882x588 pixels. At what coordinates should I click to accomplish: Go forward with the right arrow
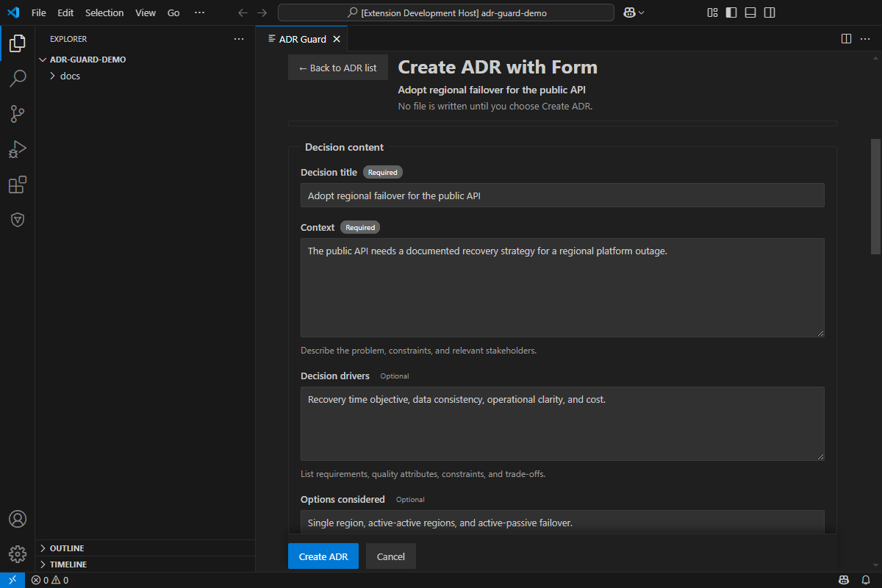[262, 12]
